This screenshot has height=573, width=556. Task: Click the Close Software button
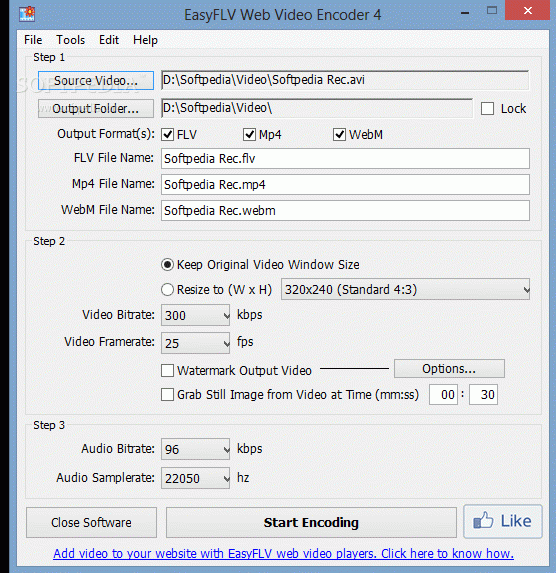(91, 523)
